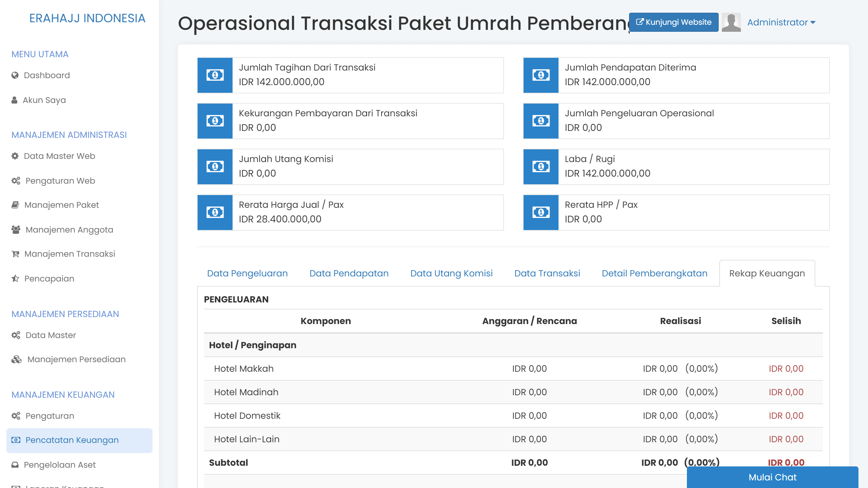Click the Data Master gears icon

point(16,335)
